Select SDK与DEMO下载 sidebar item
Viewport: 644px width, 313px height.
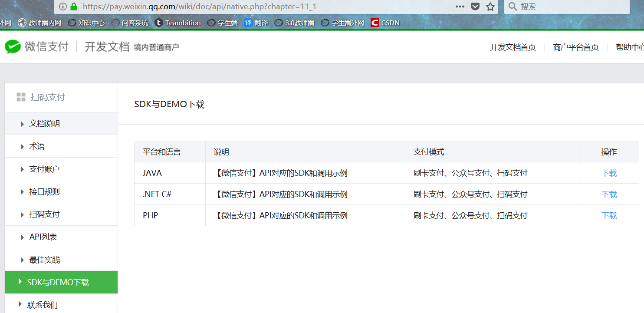[x=61, y=282]
